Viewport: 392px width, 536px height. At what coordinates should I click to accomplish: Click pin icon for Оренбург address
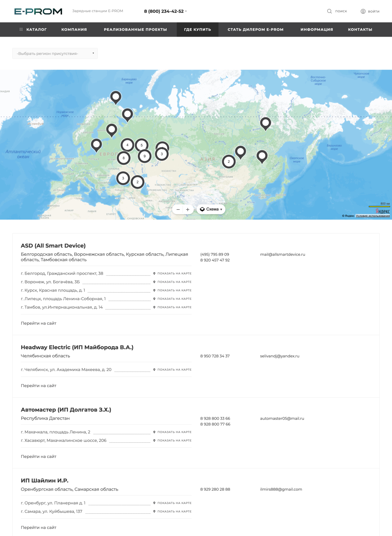[x=154, y=503]
